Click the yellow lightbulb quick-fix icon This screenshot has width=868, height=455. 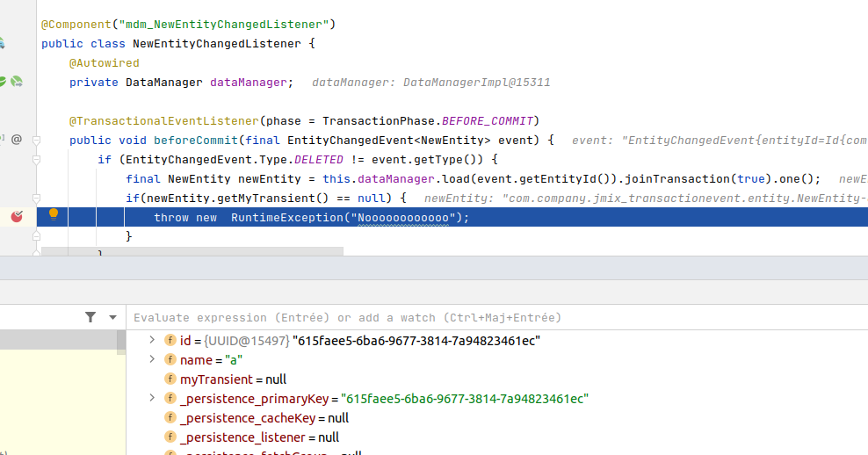tap(54, 214)
